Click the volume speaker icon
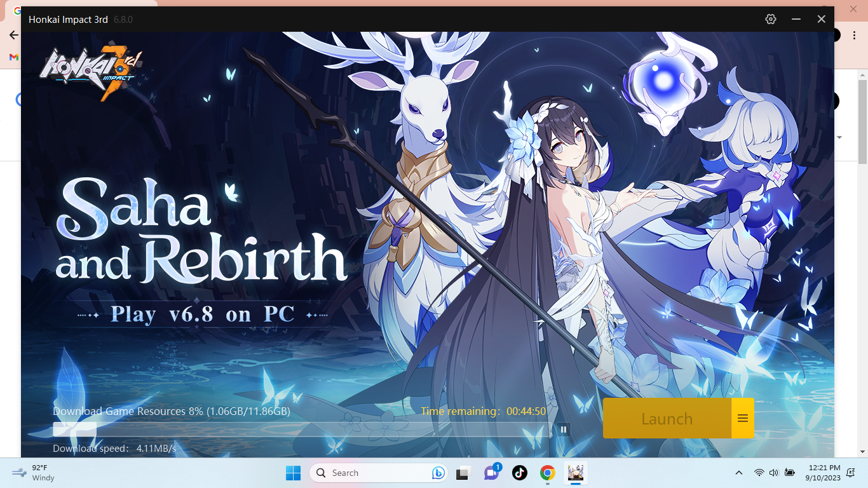 click(x=773, y=473)
